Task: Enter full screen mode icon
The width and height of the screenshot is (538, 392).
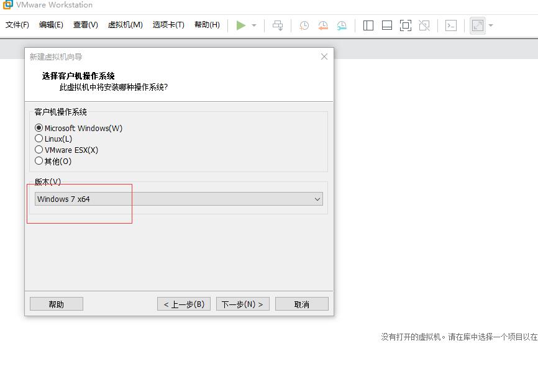Action: click(x=406, y=25)
